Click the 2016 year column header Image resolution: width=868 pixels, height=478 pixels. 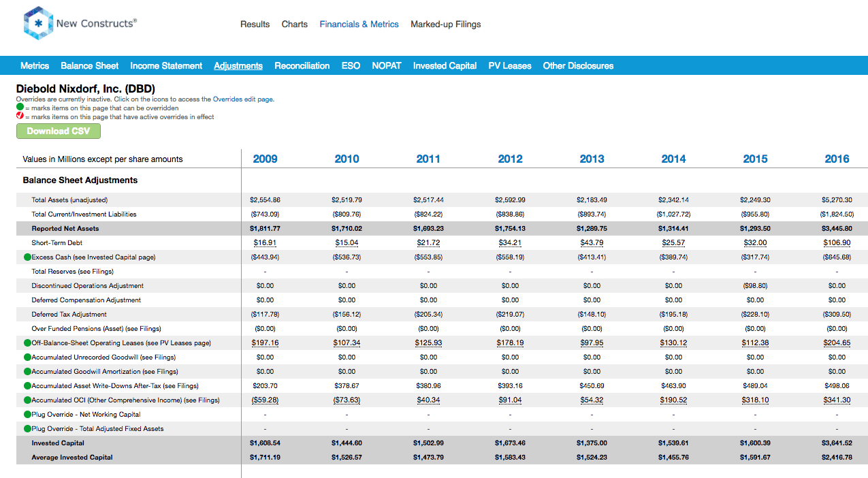837,159
